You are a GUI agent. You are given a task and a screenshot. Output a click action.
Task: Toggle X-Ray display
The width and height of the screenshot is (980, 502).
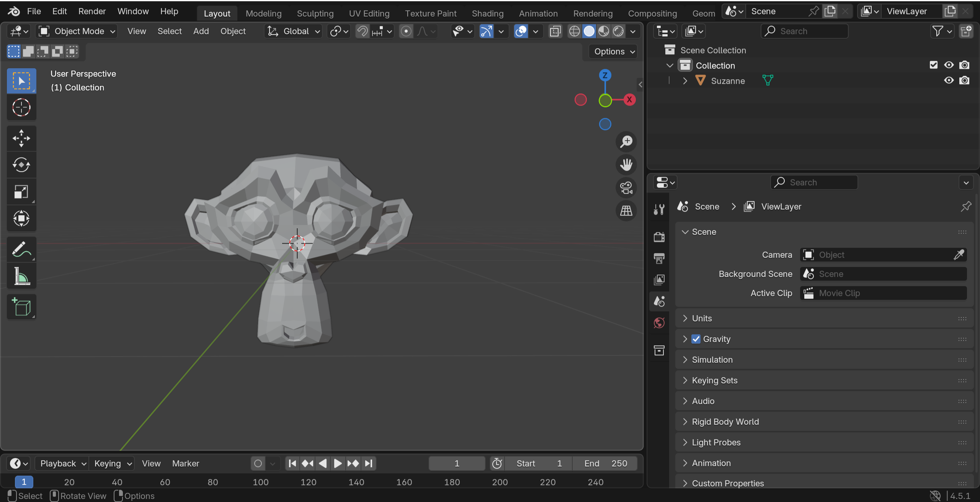point(555,31)
